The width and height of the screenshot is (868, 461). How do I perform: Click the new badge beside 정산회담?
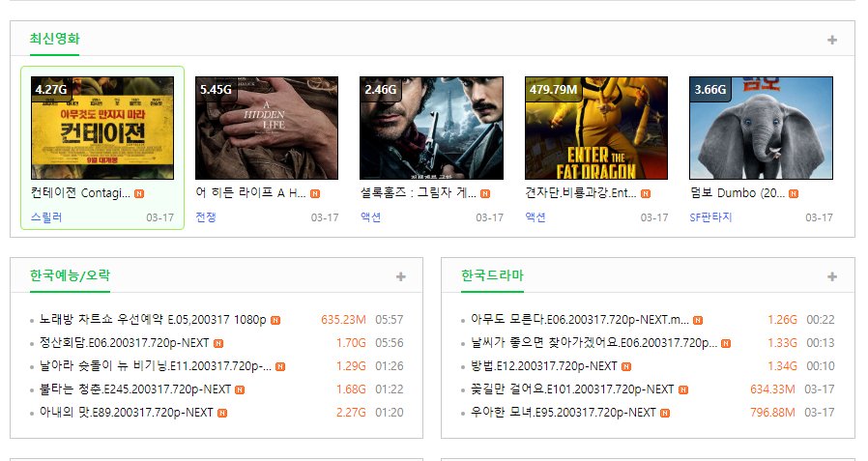(x=218, y=344)
